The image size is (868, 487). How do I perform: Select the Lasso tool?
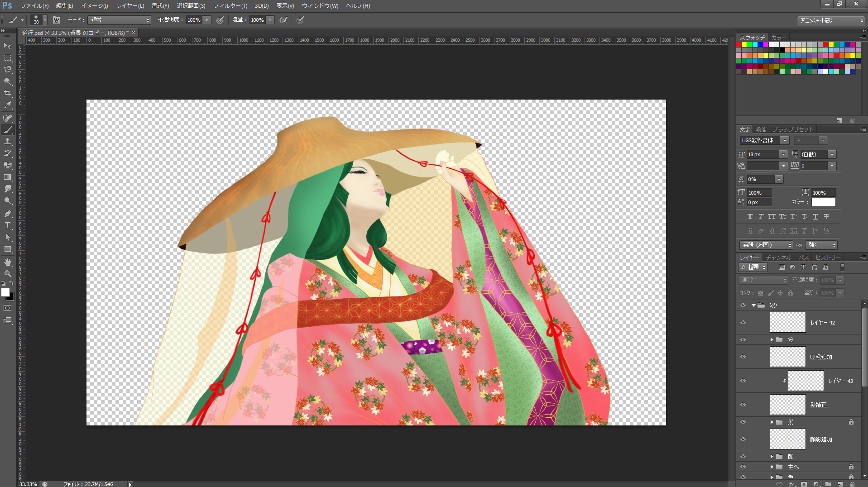[8, 70]
